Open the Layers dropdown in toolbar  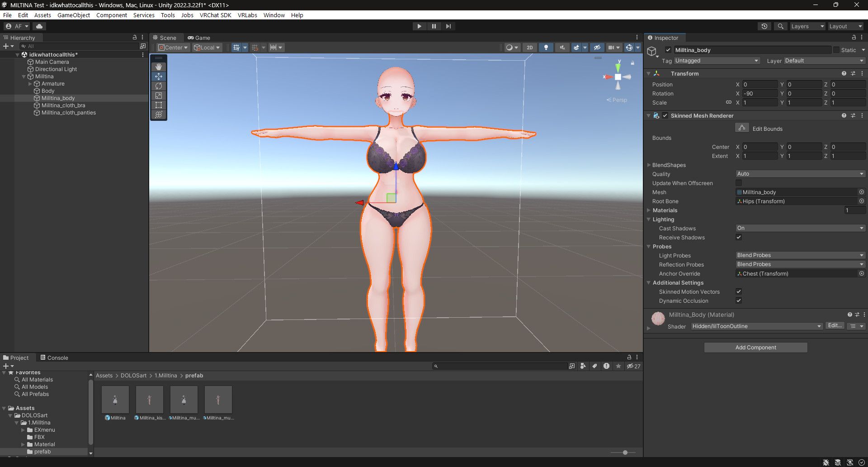pyautogui.click(x=807, y=26)
